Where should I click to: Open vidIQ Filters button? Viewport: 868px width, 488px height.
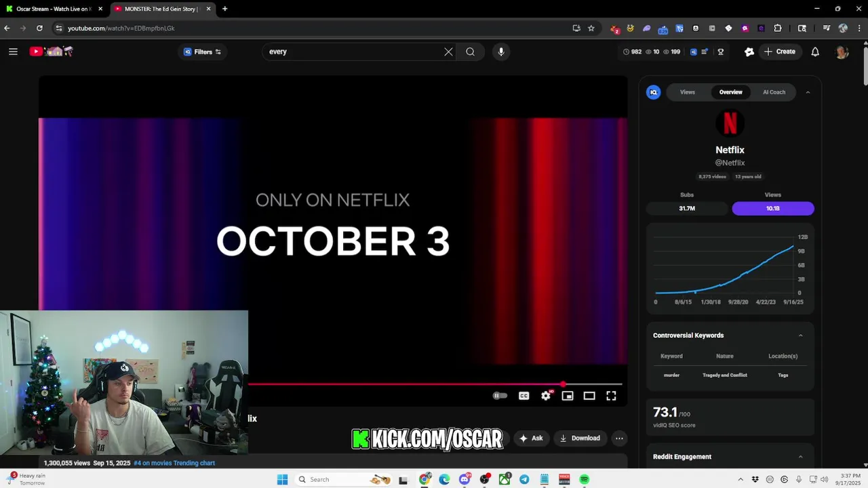pyautogui.click(x=202, y=52)
